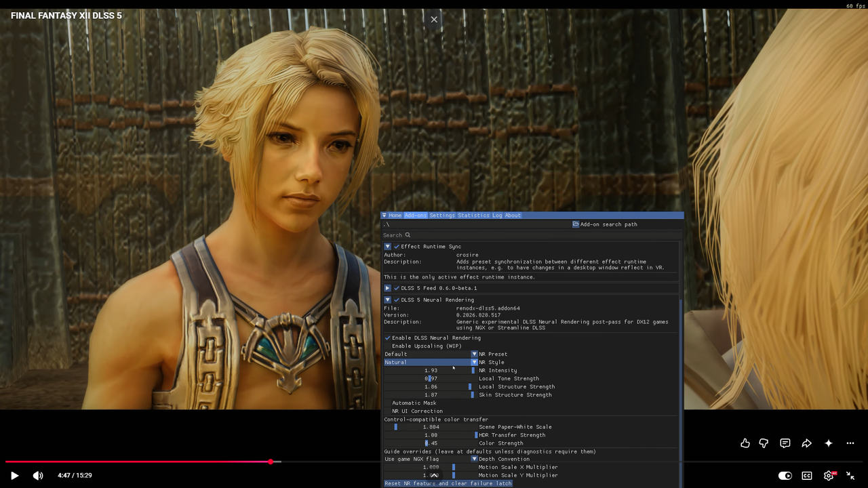This screenshot has width=868, height=488.
Task: Play the video
Action: (x=14, y=476)
